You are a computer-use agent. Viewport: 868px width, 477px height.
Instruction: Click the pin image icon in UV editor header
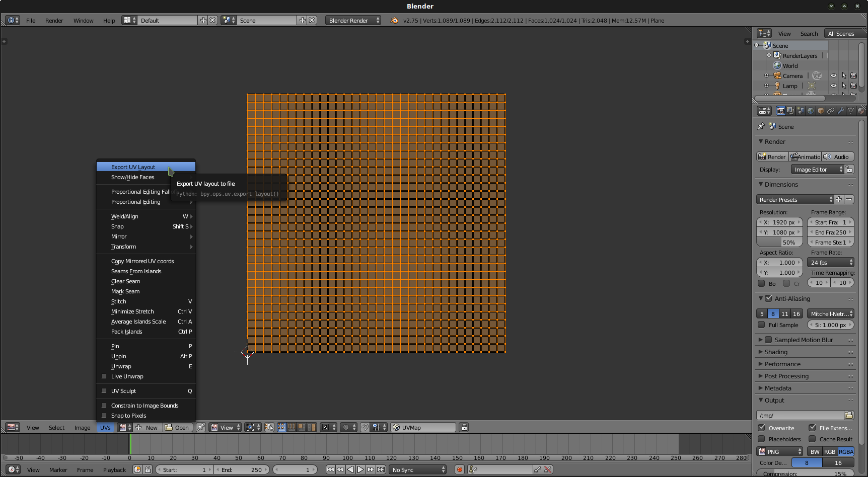pyautogui.click(x=201, y=427)
